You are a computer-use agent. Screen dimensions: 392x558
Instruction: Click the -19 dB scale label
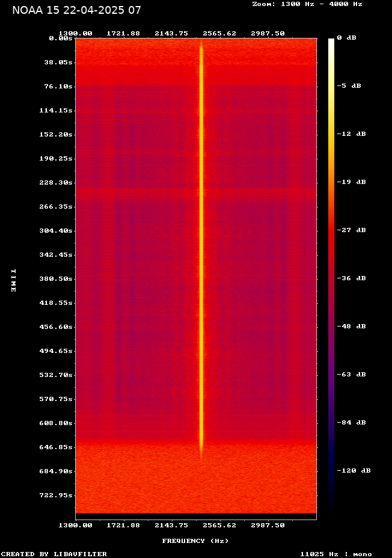click(352, 182)
